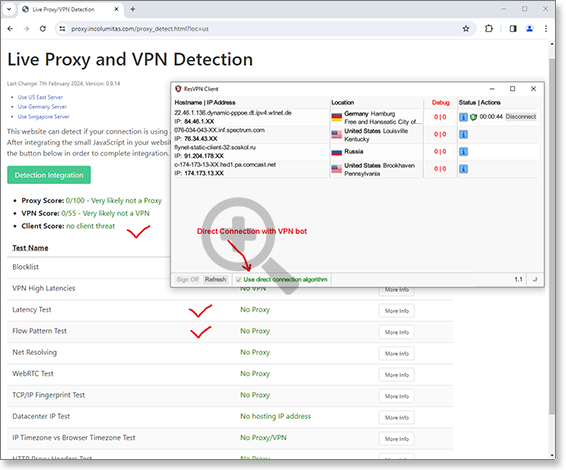Select hostname 22.46.1.136.dynamic-pppoe.dt.ipv4.wtnet.de
The image size is (566, 470).
tap(233, 113)
